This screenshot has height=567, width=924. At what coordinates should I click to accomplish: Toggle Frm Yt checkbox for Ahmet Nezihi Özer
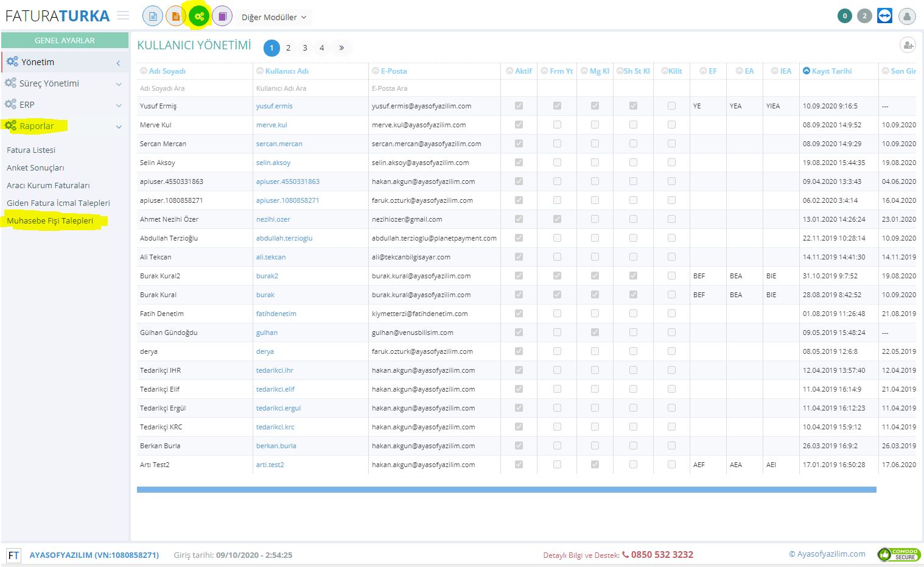pos(557,219)
